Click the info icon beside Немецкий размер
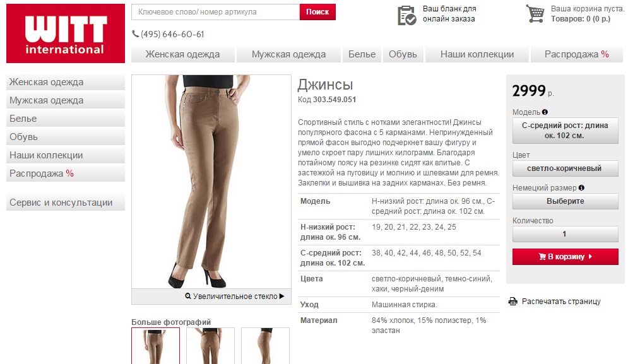 coord(581,187)
